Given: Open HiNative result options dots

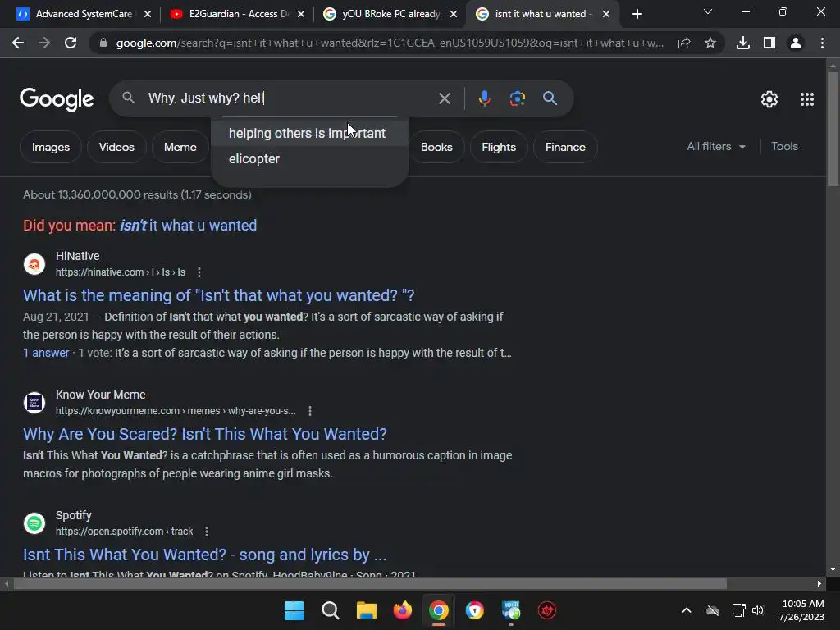Looking at the screenshot, I should pyautogui.click(x=199, y=272).
